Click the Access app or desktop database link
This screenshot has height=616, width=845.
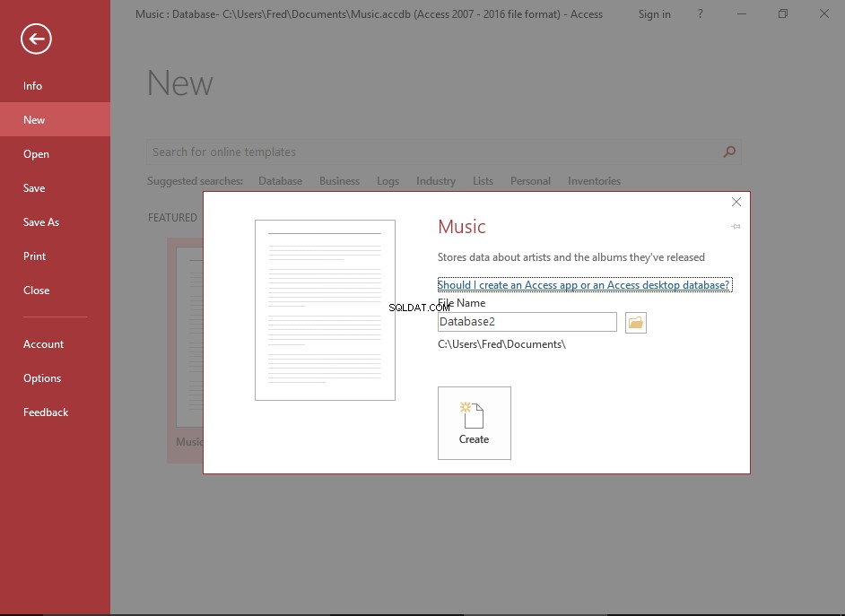[x=584, y=285]
